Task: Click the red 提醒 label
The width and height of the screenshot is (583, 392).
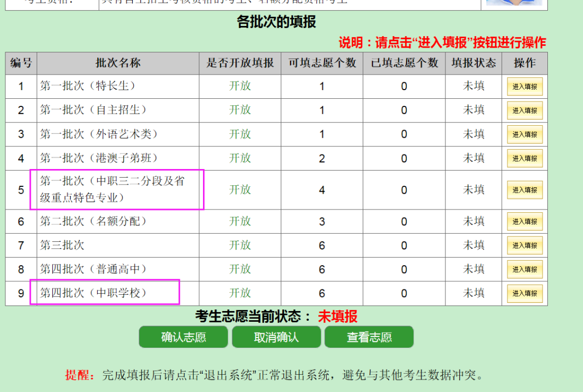Action: [80, 375]
